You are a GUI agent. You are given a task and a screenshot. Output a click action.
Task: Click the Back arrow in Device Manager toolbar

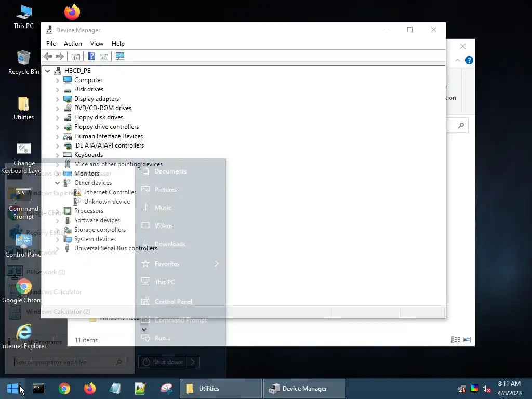coord(48,56)
